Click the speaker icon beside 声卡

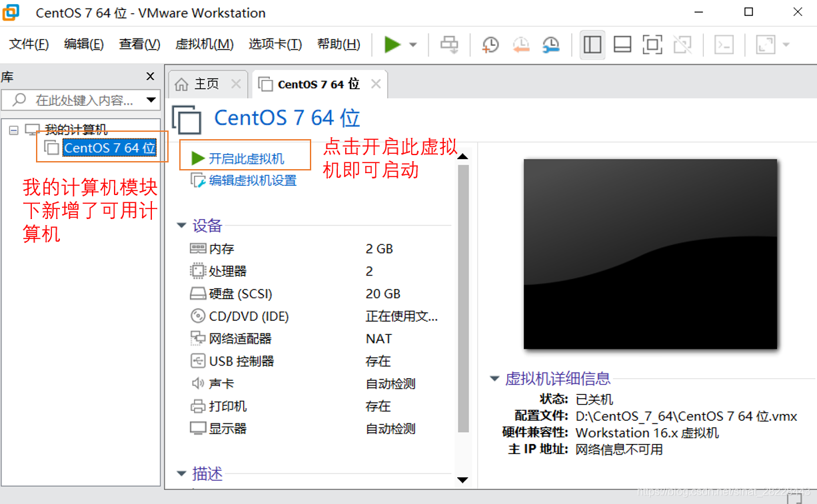coord(198,383)
